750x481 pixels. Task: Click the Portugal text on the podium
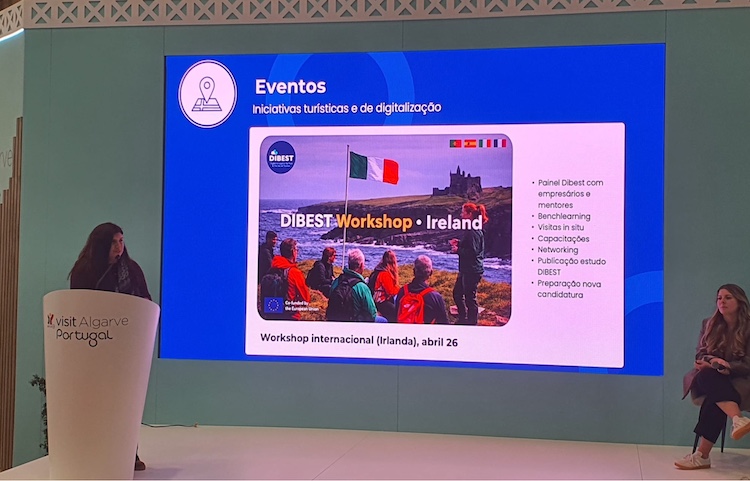pyautogui.click(x=84, y=337)
